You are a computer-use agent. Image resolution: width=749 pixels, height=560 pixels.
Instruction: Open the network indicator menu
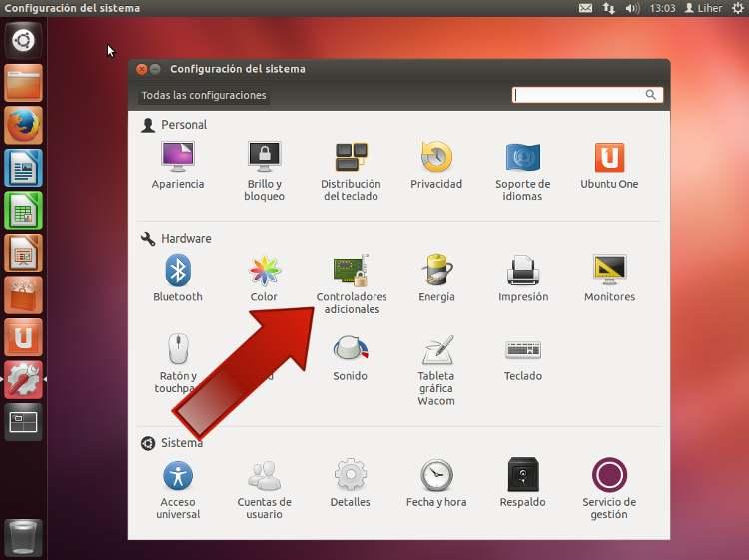[x=608, y=8]
